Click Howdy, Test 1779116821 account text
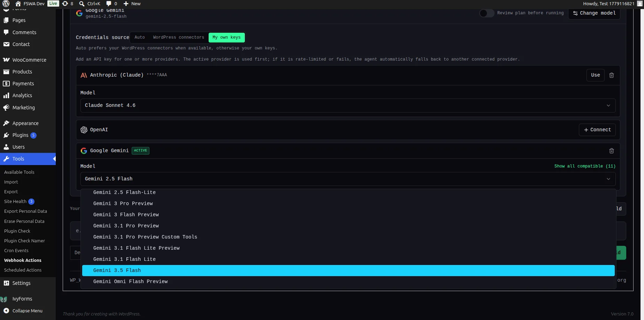 coord(608,3)
